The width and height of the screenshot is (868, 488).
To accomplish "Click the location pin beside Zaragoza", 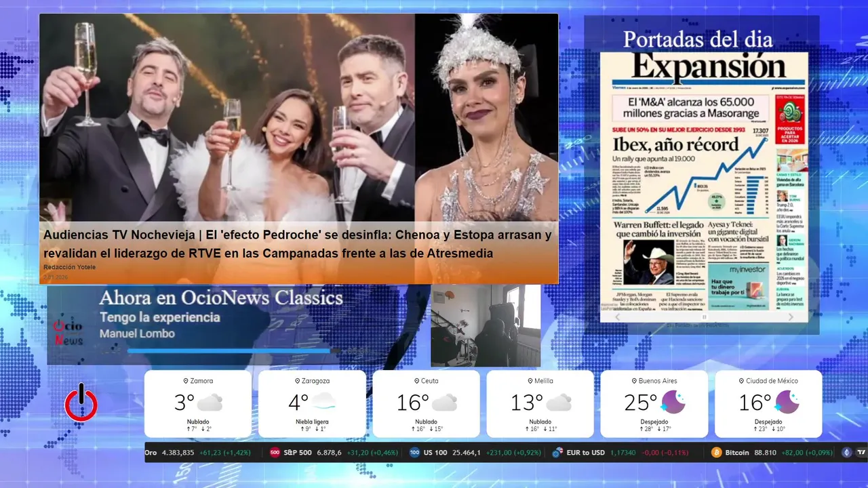I will click(297, 381).
